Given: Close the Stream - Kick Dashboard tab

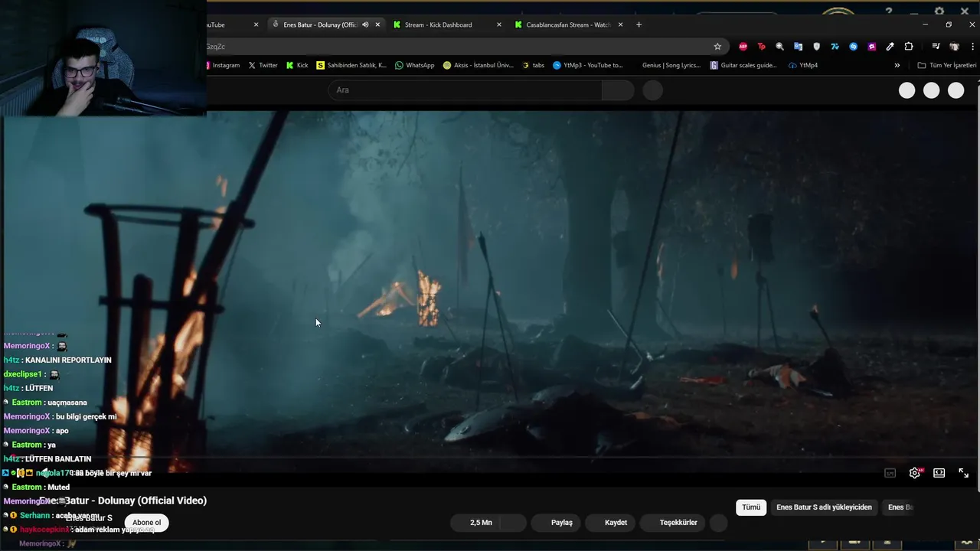Looking at the screenshot, I should [x=499, y=24].
